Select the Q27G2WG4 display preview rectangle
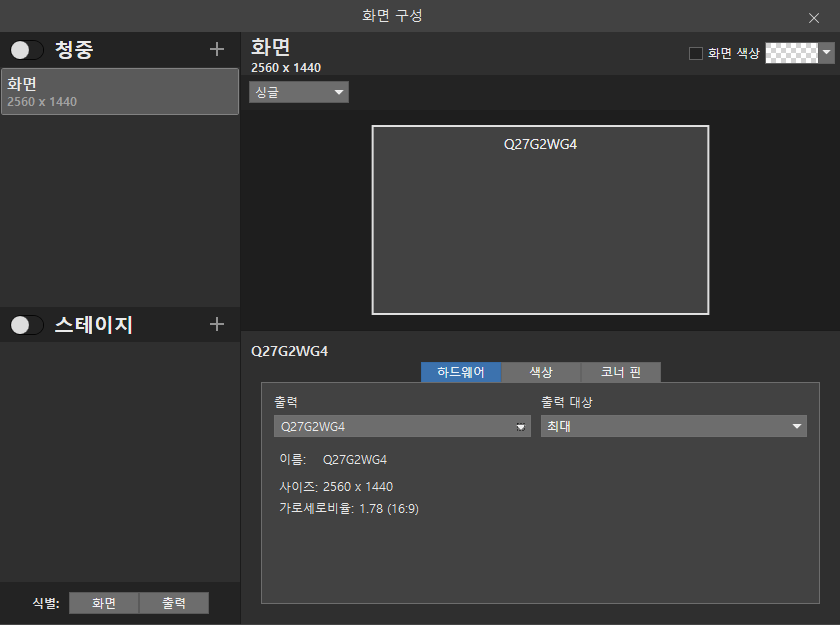 pyautogui.click(x=540, y=220)
